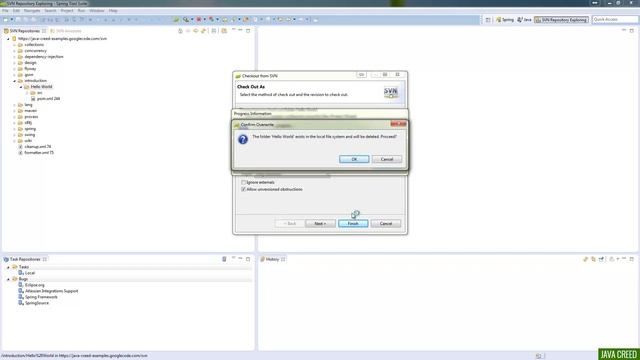This screenshot has height=360, width=640.
Task: Select the lang folder
Action: 28,105
